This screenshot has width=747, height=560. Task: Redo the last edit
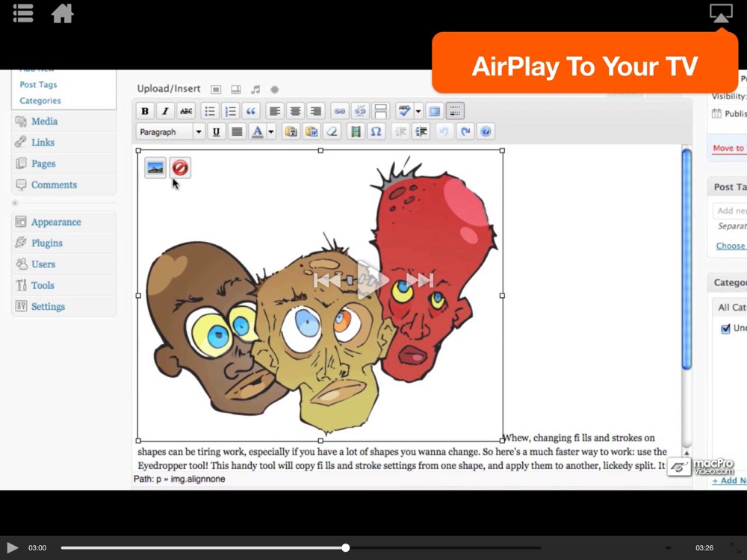[x=465, y=131]
